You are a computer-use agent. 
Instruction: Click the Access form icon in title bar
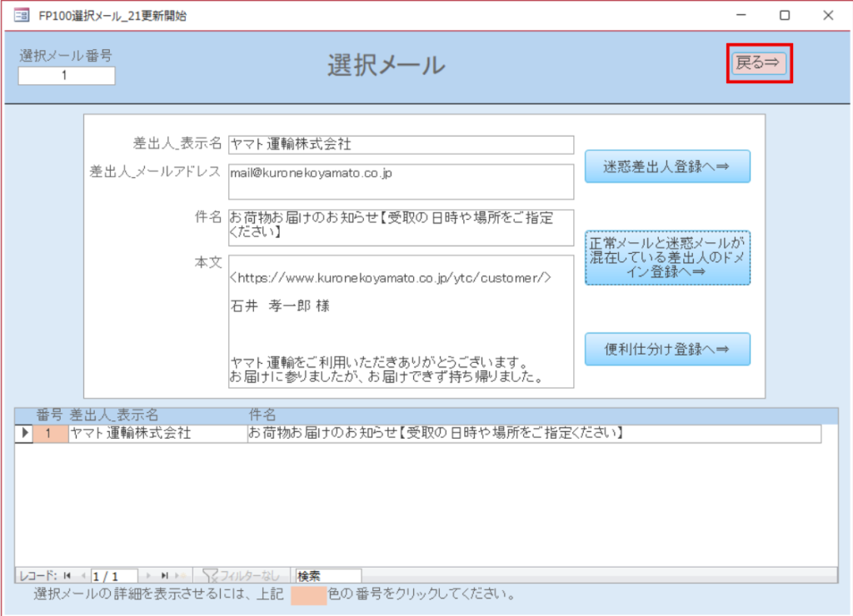pos(22,15)
